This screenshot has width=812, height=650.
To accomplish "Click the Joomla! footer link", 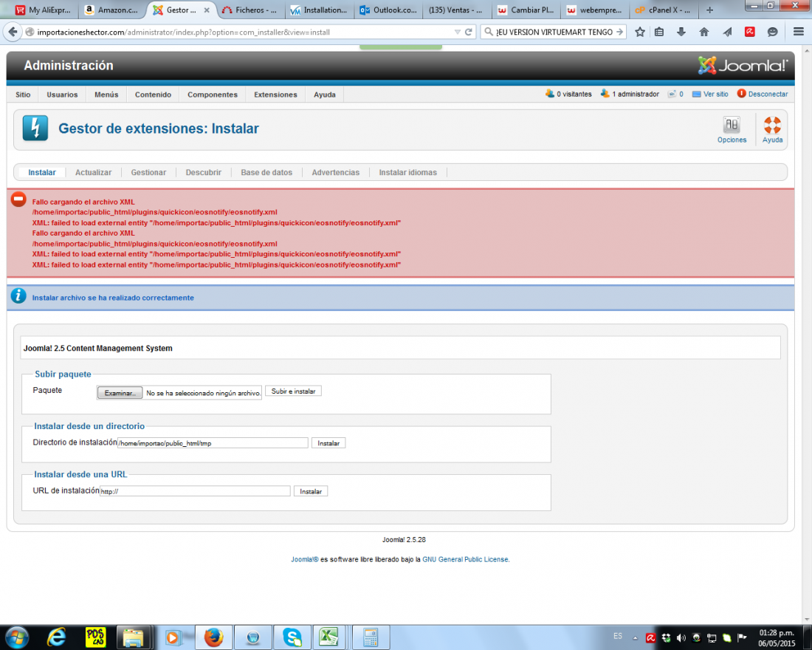I will point(304,559).
